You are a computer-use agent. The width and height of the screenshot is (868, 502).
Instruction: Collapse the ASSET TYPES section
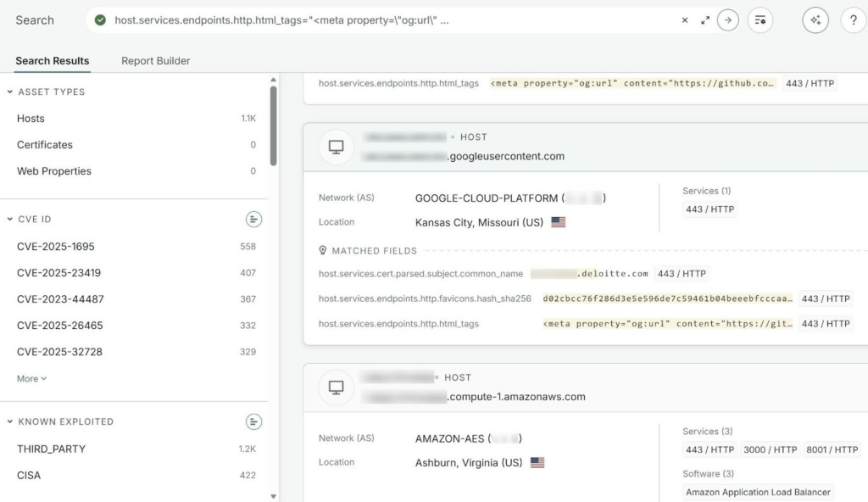pos(8,92)
